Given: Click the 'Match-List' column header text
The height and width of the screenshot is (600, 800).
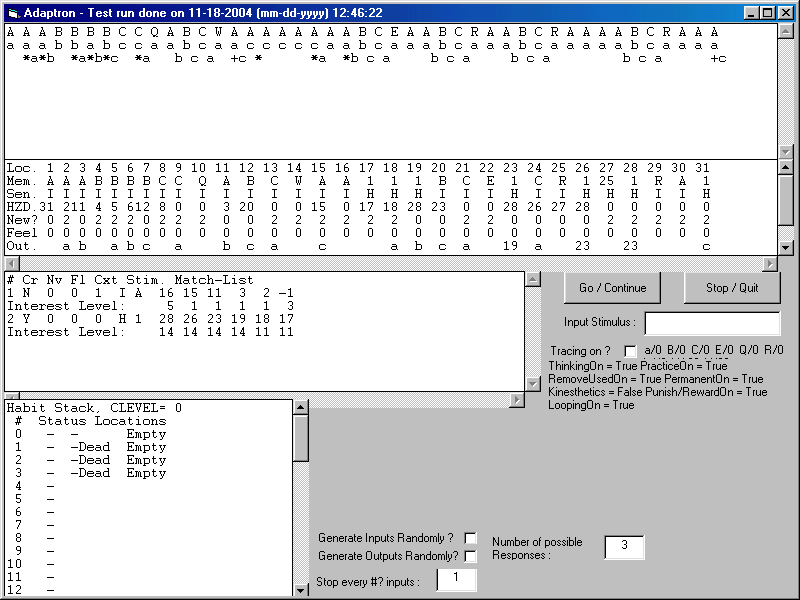Looking at the screenshot, I should click(214, 280).
